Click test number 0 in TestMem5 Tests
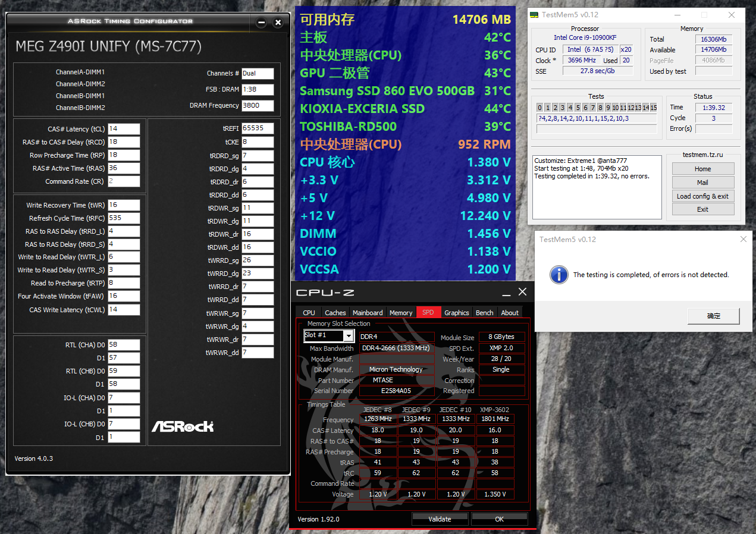 pyautogui.click(x=539, y=108)
